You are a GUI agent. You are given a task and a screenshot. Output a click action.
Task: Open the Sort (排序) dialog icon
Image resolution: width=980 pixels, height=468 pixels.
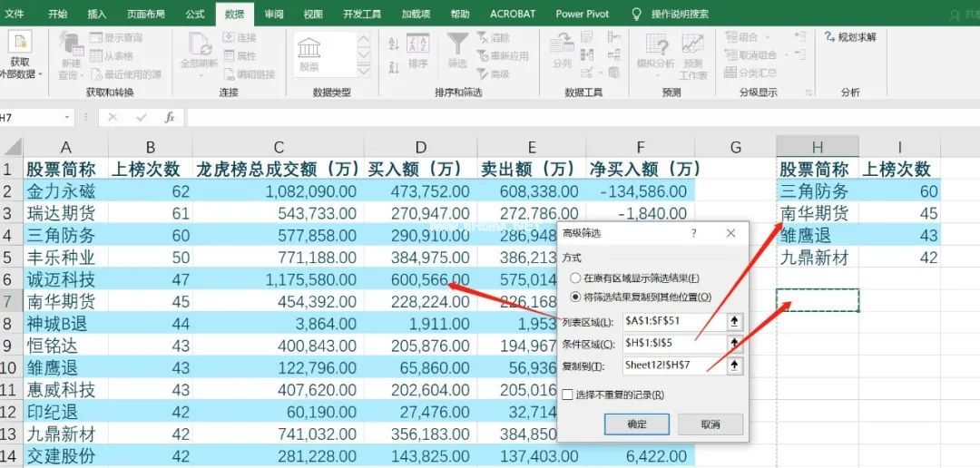[x=417, y=50]
